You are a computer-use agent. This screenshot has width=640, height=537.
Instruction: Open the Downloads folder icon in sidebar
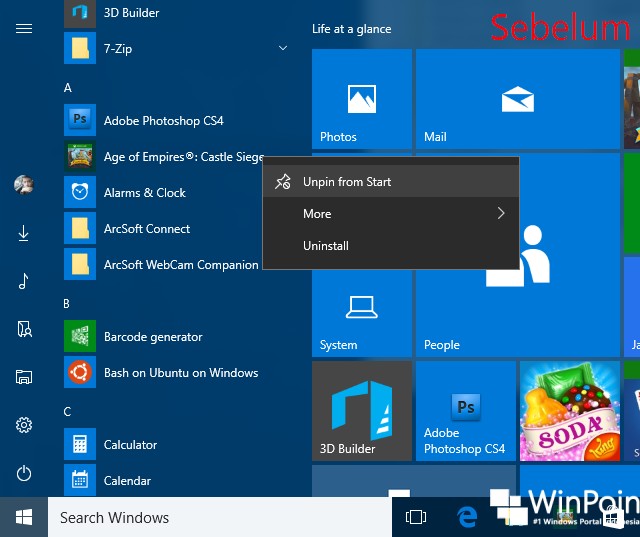tap(24, 233)
